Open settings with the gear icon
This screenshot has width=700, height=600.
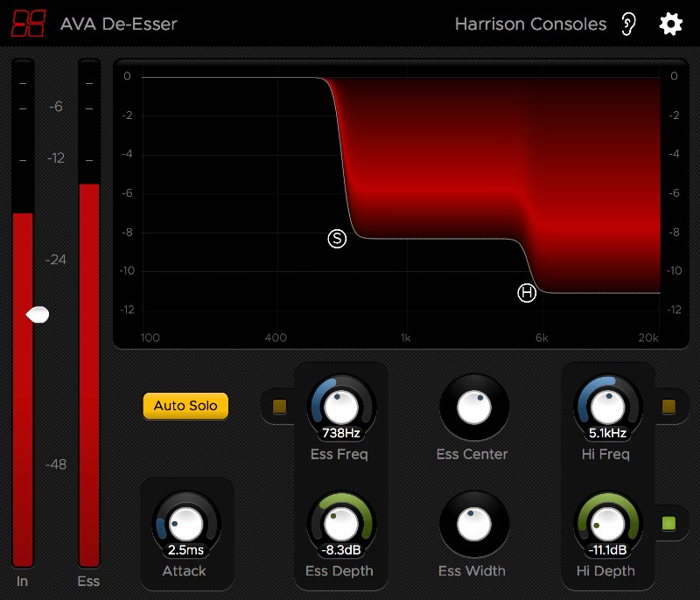click(x=670, y=24)
